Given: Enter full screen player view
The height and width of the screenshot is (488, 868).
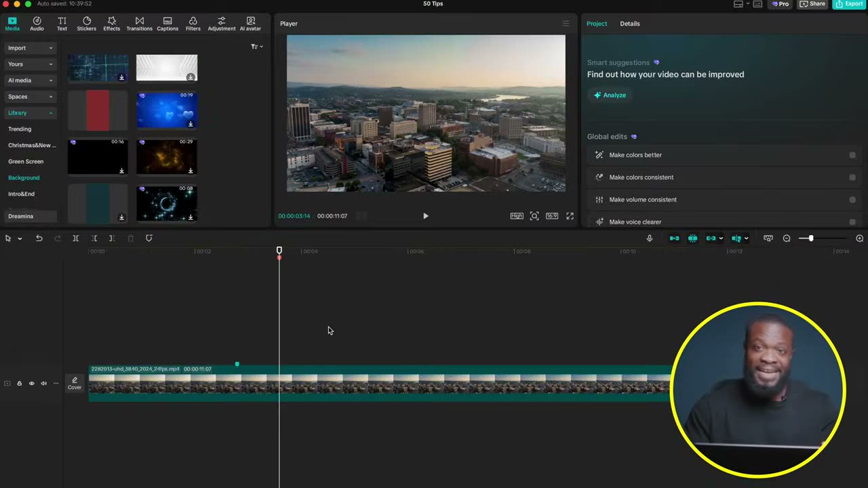Looking at the screenshot, I should tap(570, 216).
